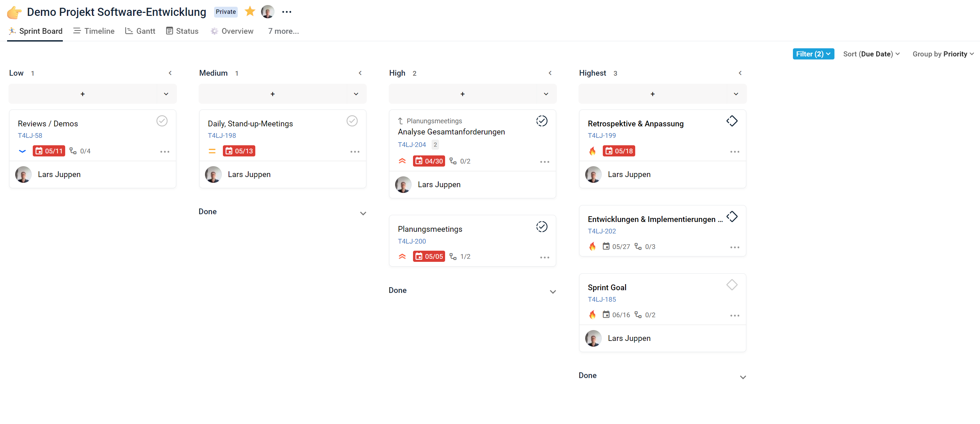Mark Daily, Stand-up-Meetings task as complete
This screenshot has height=424, width=980.
352,121
